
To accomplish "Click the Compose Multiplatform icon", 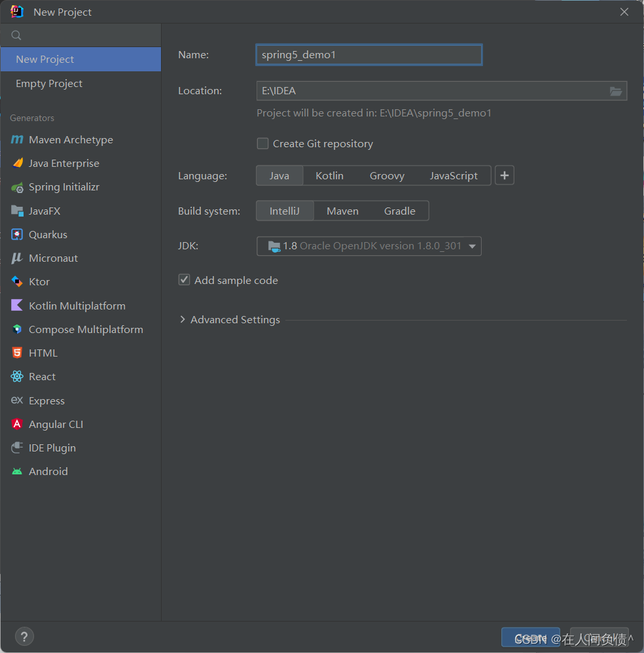I will click(17, 329).
